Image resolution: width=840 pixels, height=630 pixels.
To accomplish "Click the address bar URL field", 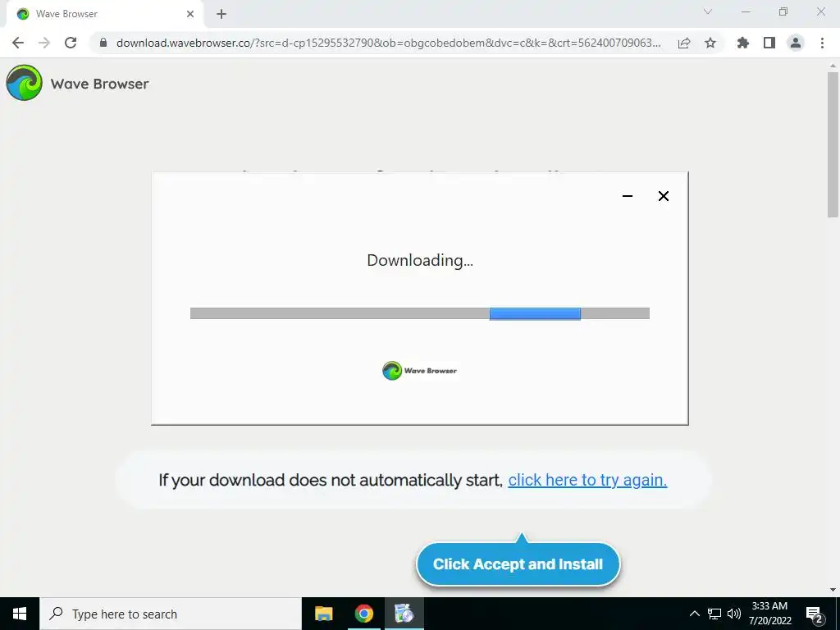I will [x=388, y=43].
